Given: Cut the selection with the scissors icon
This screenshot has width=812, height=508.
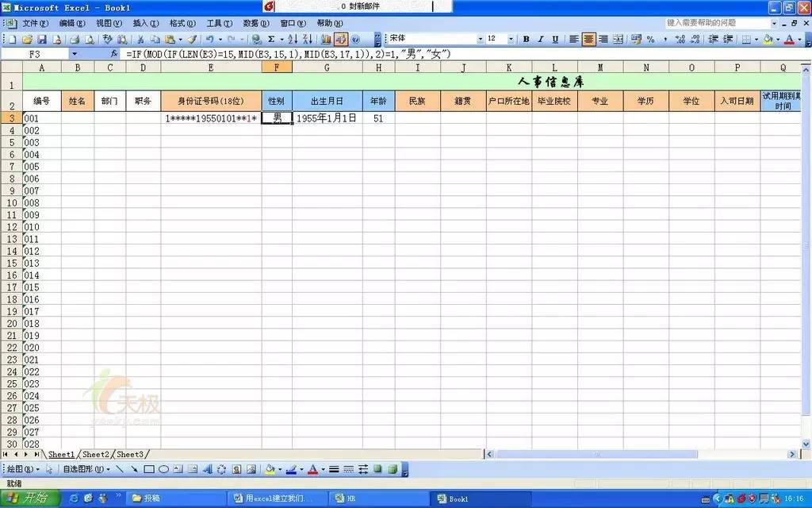Looking at the screenshot, I should (140, 40).
